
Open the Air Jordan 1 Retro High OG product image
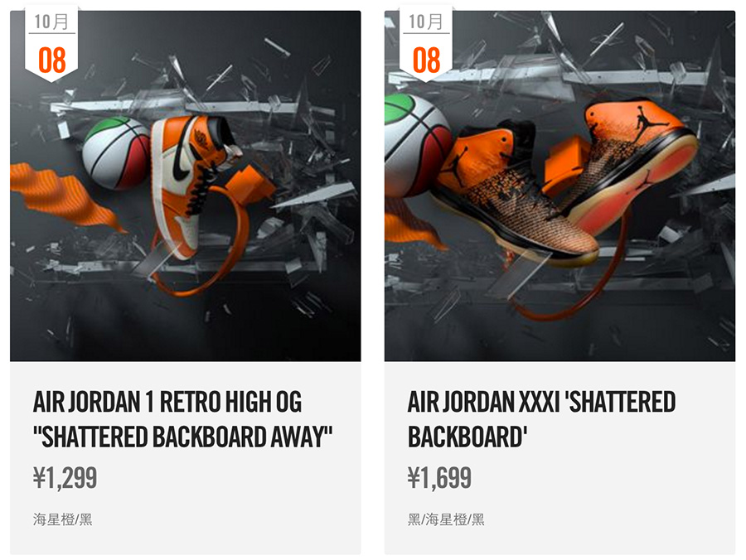pos(185,186)
